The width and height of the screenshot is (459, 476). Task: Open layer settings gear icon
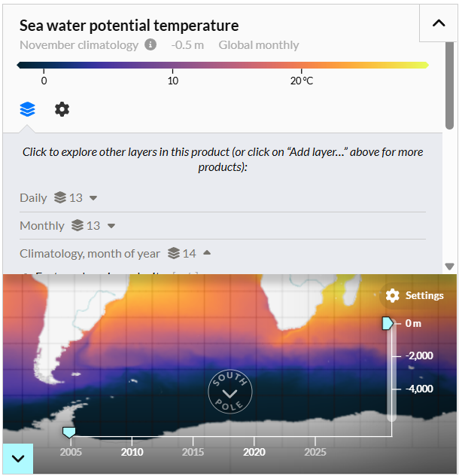pos(62,109)
